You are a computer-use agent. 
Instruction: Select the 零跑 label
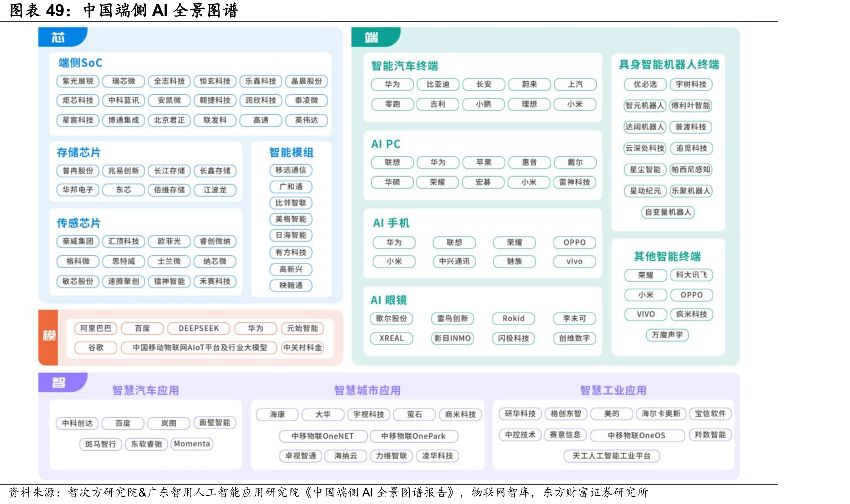[392, 104]
